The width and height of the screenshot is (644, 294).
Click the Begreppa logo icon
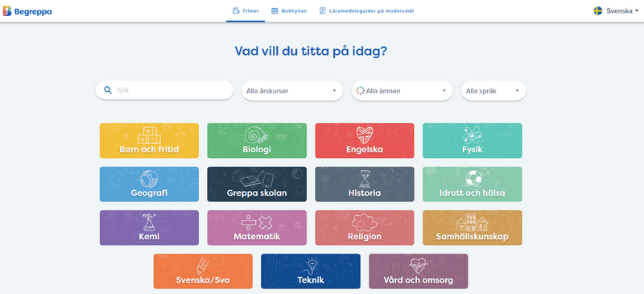click(7, 11)
